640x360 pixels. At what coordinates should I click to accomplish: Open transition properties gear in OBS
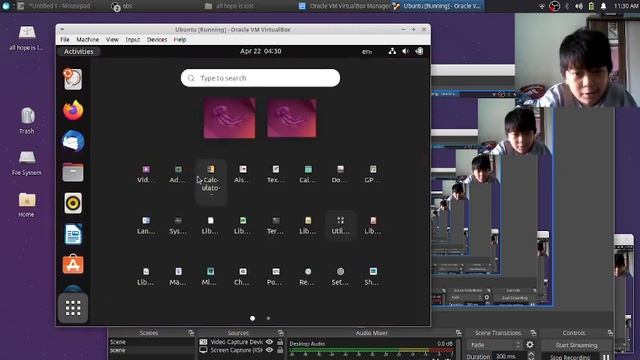click(x=530, y=345)
